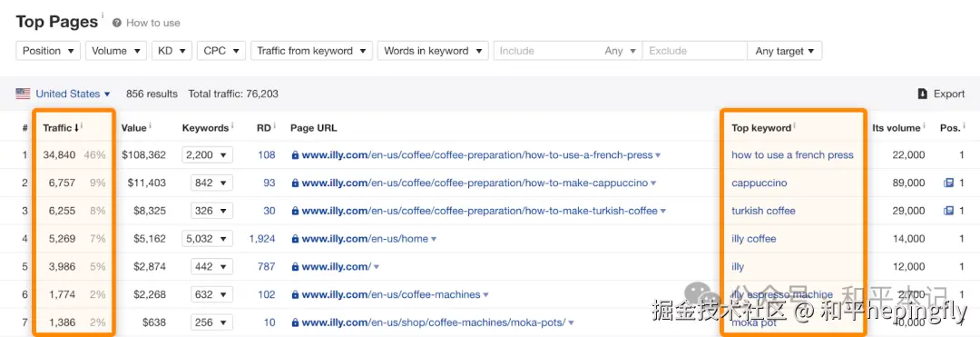This screenshot has width=980, height=337.
Task: Expand arrow after turkish-coffee URL
Action: point(663,212)
